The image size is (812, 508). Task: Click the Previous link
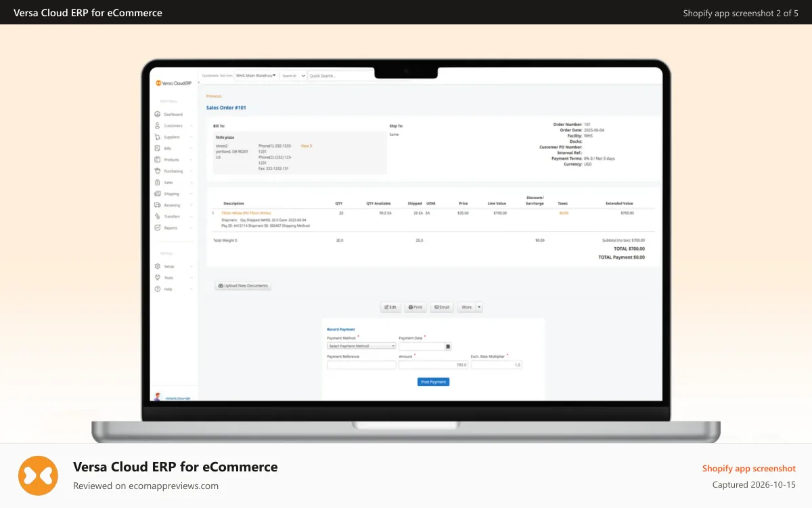coord(214,96)
